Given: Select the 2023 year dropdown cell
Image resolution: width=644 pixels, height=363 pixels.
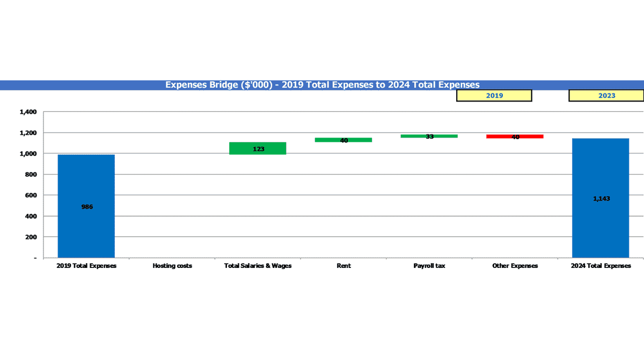Looking at the screenshot, I should tap(606, 96).
